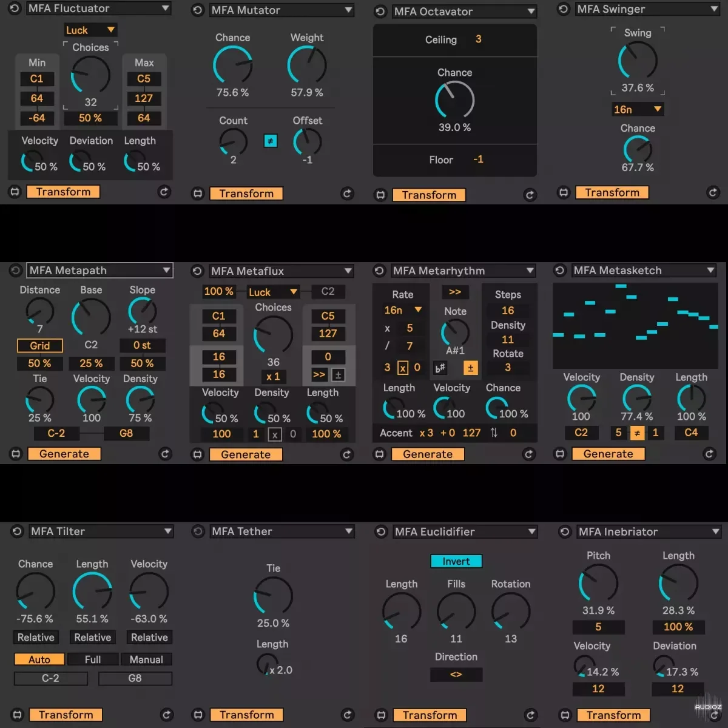728x728 pixels.
Task: Click re-roll arrow icon in Swinger panel bottom
Action: (713, 192)
